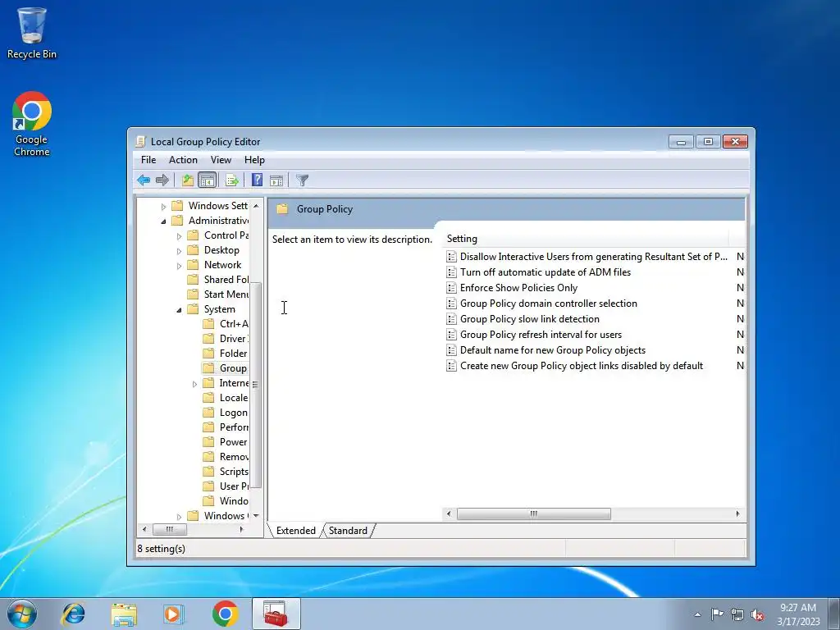Click the muted volume tray icon
The height and width of the screenshot is (630, 840).
[x=757, y=614]
